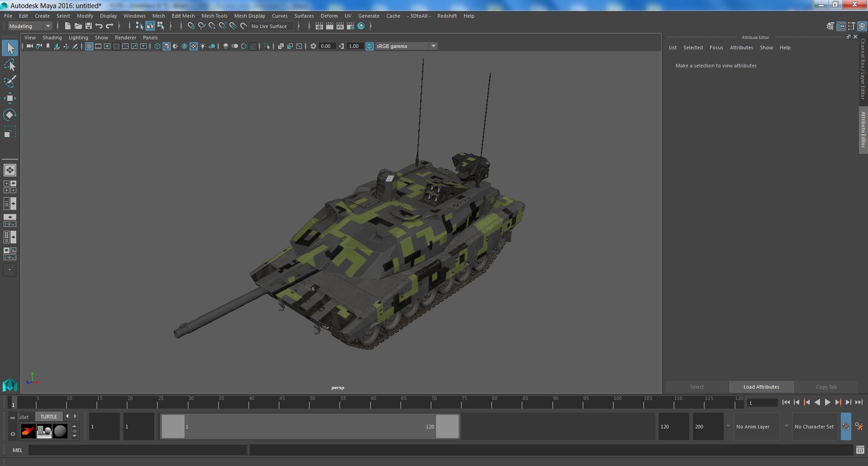Toggle textured display checker icon

click(194, 46)
